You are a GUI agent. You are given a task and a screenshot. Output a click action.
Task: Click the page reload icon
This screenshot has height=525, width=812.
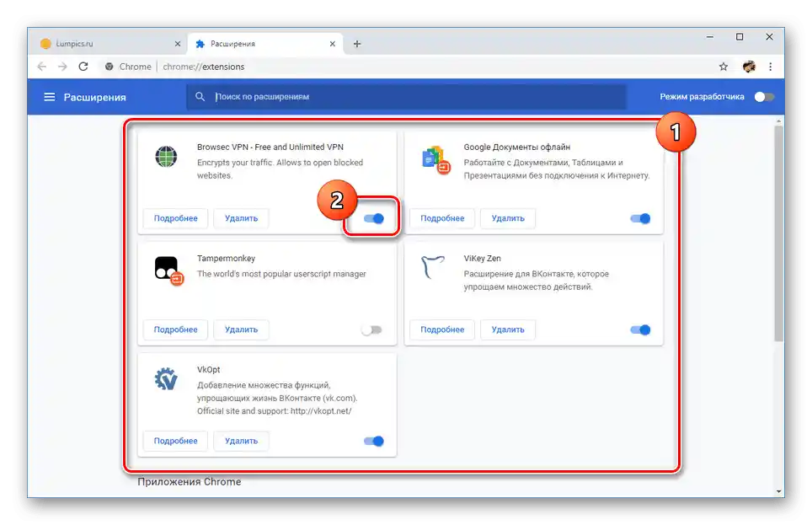click(82, 66)
